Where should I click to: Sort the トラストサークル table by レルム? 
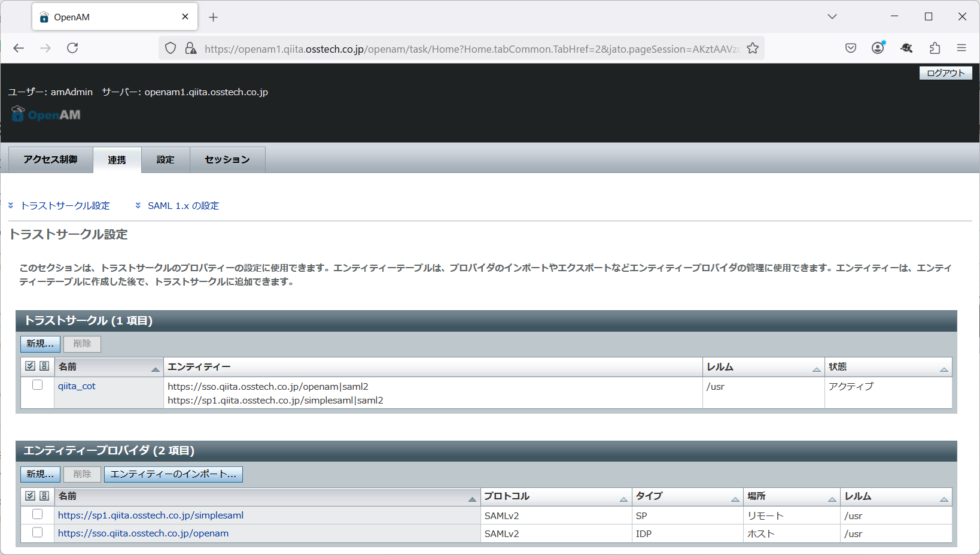[816, 368]
